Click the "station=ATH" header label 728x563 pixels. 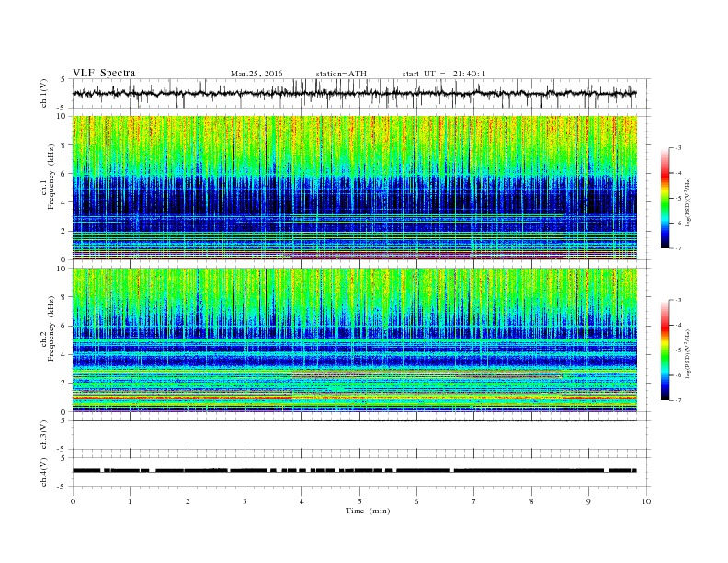point(341,74)
